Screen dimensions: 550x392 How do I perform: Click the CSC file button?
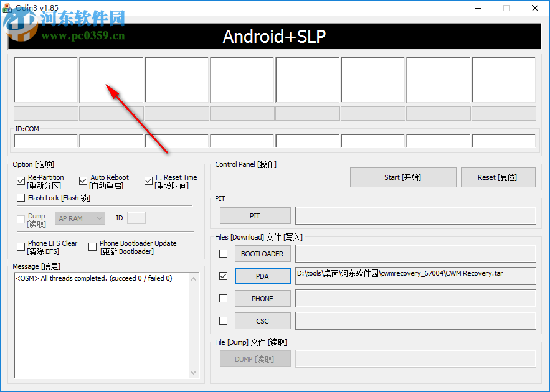tap(262, 320)
